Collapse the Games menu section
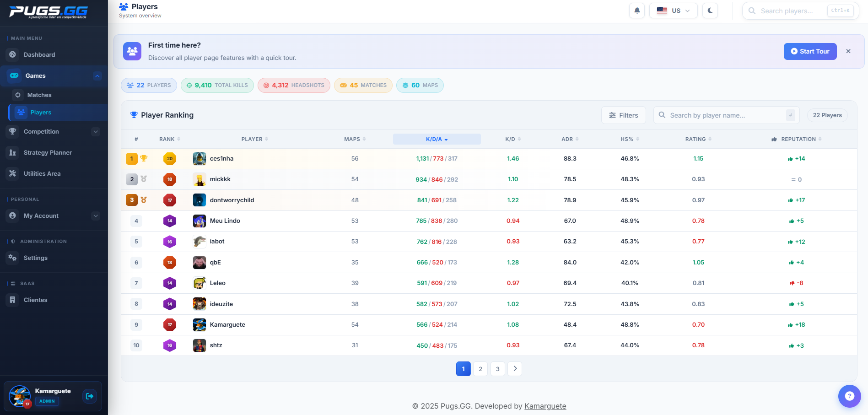Screen dimensions: 868x415 tap(97, 76)
